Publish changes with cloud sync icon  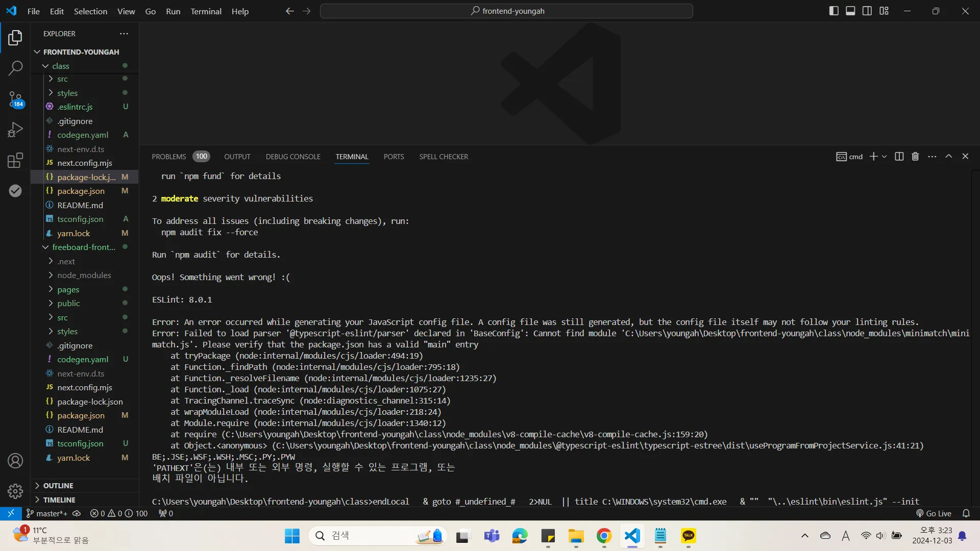[77, 513]
